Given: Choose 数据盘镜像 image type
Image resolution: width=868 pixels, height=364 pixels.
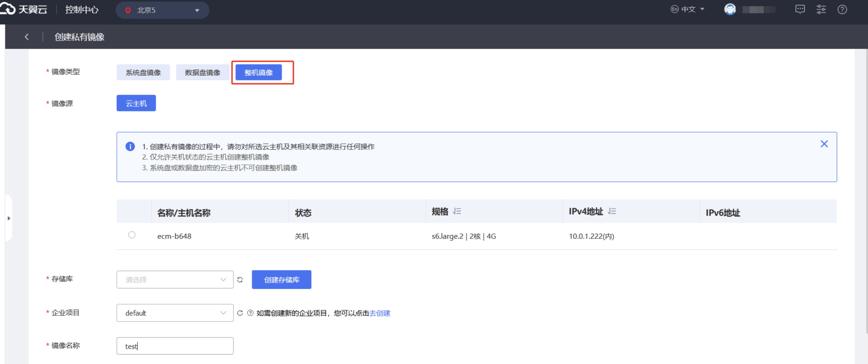Looking at the screenshot, I should coord(203,73).
